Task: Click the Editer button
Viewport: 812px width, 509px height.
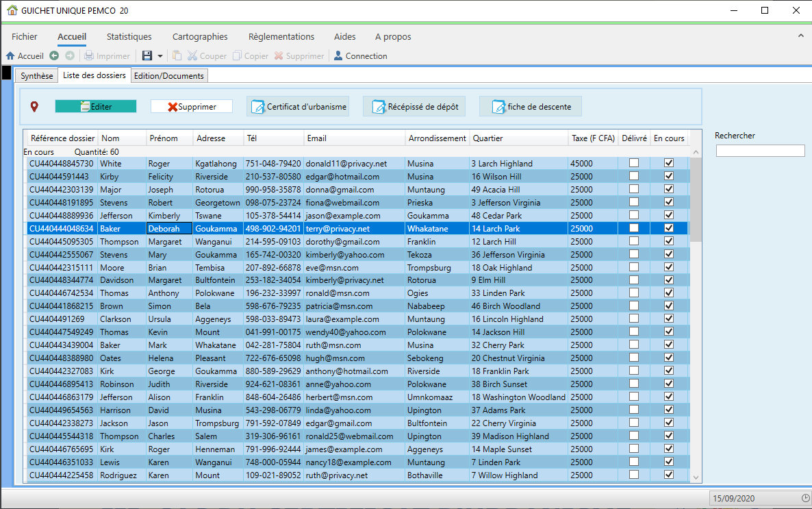Action: (96, 106)
